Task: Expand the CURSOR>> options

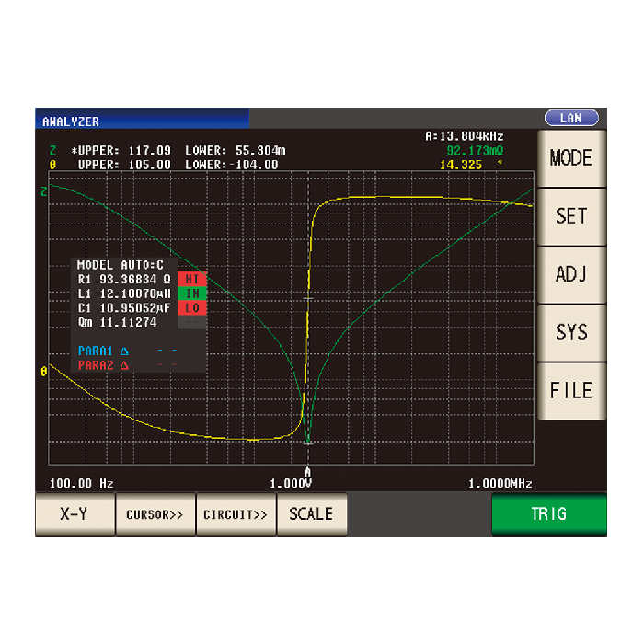Action: click(155, 514)
